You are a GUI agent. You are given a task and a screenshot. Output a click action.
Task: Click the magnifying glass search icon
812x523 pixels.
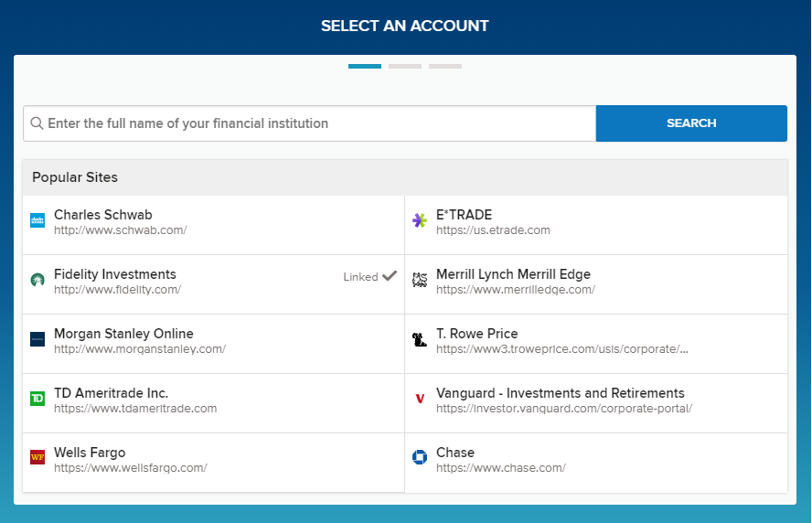pos(37,123)
